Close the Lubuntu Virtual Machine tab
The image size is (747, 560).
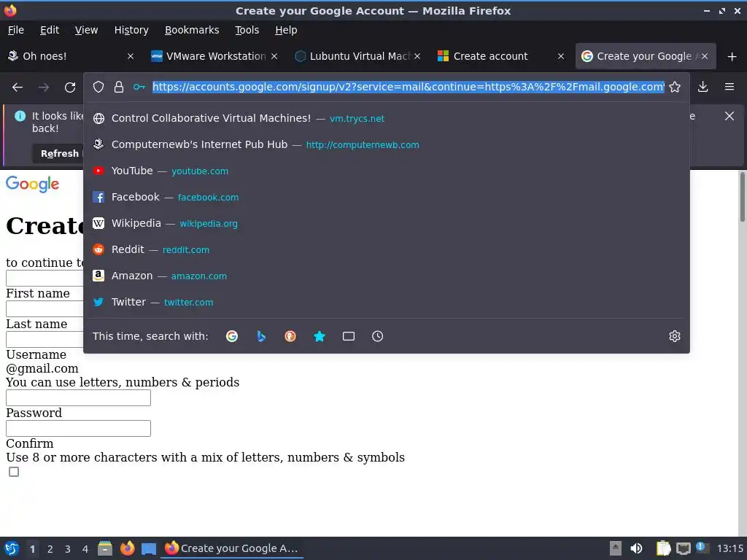coord(417,56)
